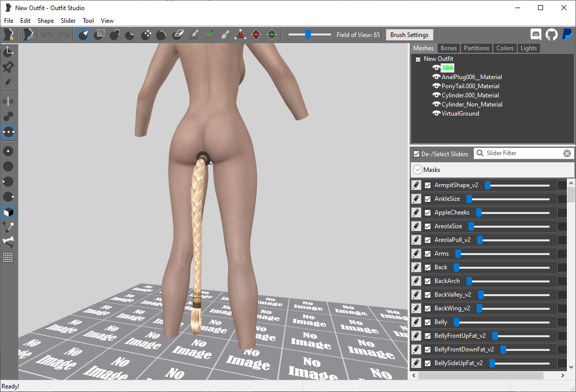Open the Shape menu
Viewport: 576px width, 392px height.
coord(46,21)
